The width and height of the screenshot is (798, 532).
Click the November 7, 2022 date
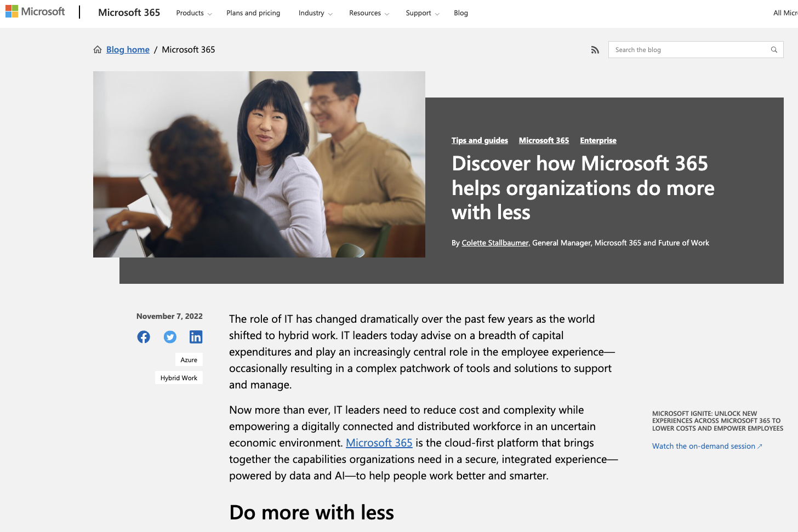click(169, 316)
